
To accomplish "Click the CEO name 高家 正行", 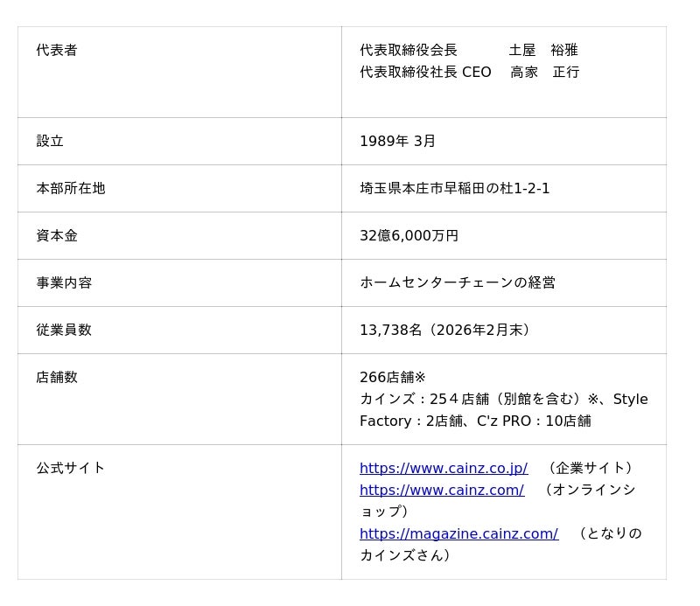I will [545, 73].
